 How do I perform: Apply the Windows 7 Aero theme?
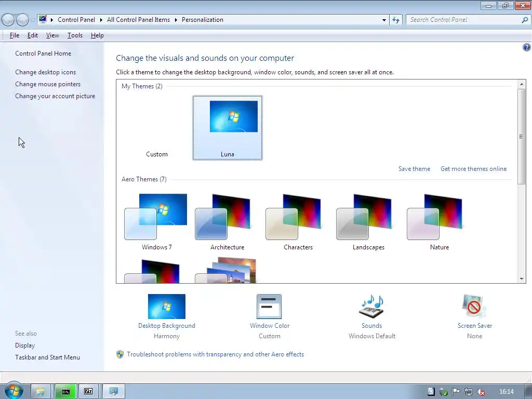pyautogui.click(x=156, y=222)
